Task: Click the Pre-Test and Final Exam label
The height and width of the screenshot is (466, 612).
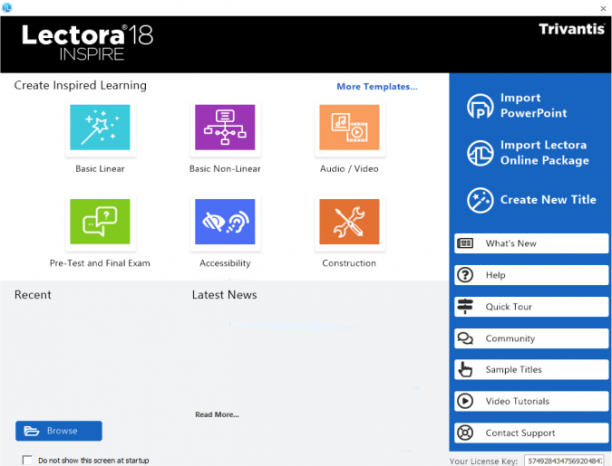Action: pos(100,263)
